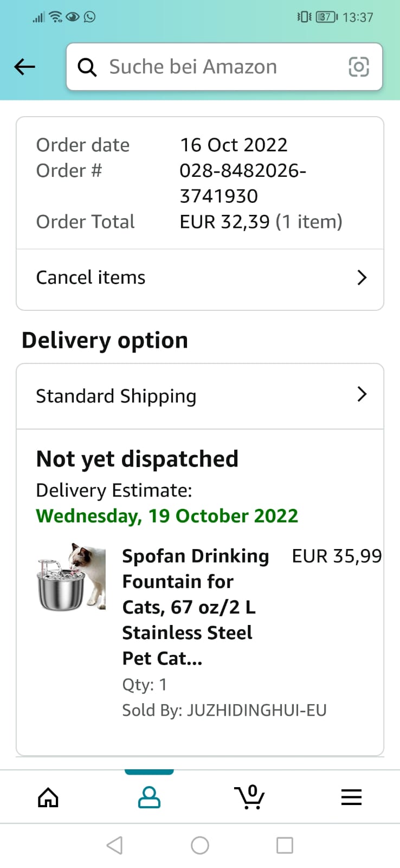Tap seller name JUZHIDINGHUI-EU
400x868 pixels.
(x=256, y=710)
